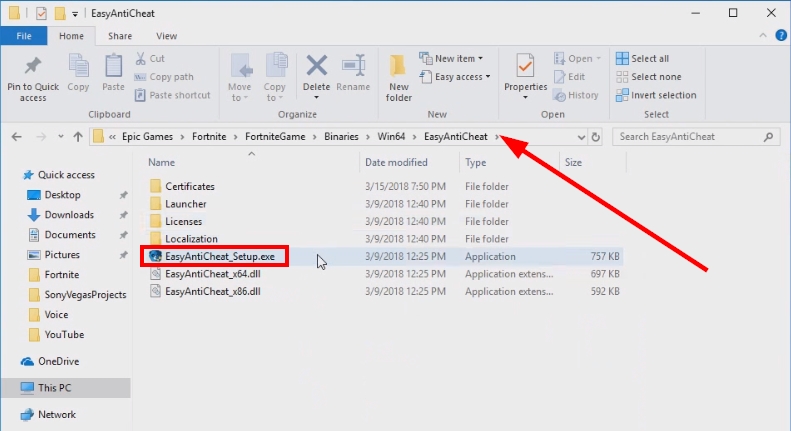Create a New folder
Screen dimensions: 791x431
click(x=399, y=78)
